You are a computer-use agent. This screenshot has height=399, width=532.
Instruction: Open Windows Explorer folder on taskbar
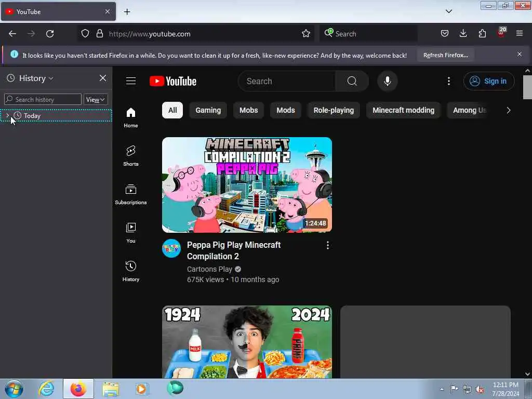111,389
